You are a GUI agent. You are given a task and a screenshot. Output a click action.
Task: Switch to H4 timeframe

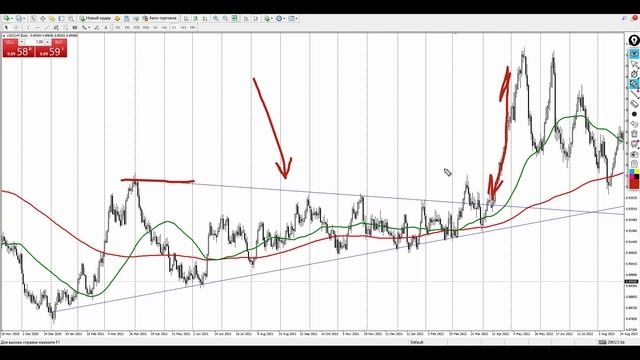[x=164, y=27]
